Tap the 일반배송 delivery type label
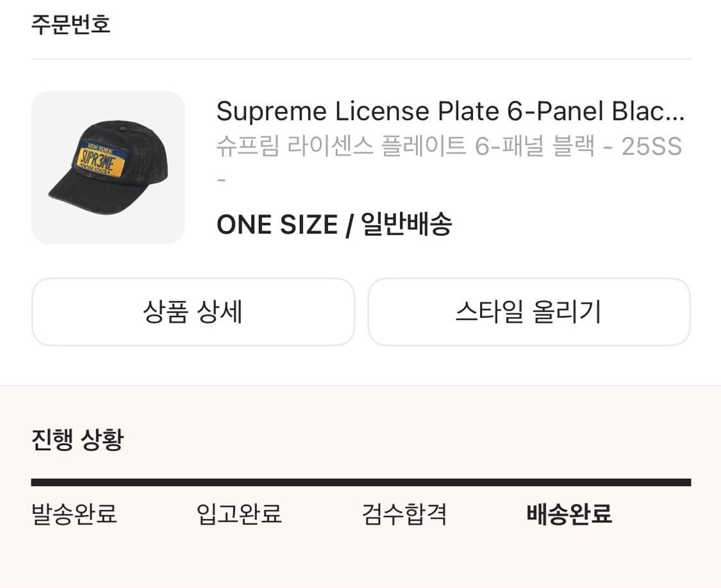 point(406,225)
